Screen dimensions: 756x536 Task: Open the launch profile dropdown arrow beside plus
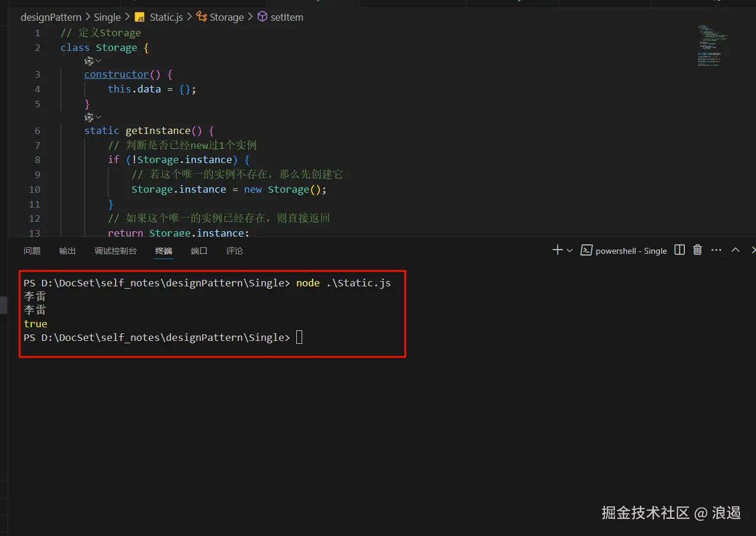pos(570,251)
